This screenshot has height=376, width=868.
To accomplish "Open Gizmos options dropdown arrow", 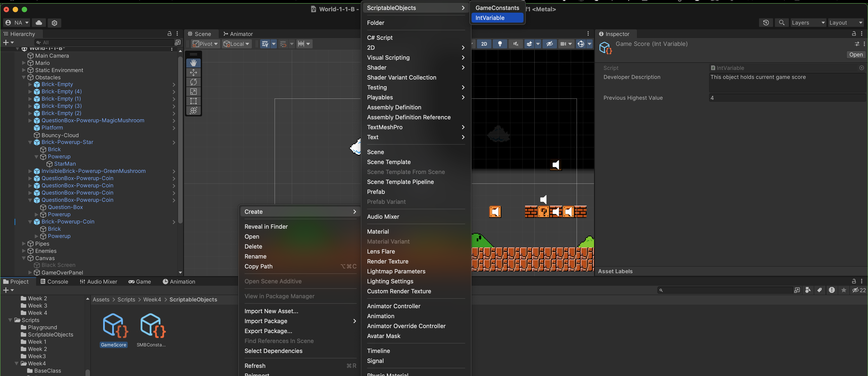I will tap(589, 44).
